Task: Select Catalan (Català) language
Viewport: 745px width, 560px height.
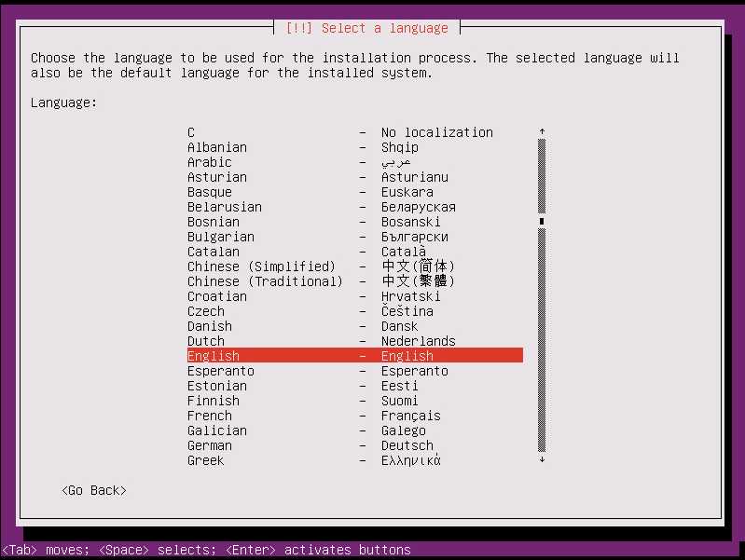Action: coord(355,252)
